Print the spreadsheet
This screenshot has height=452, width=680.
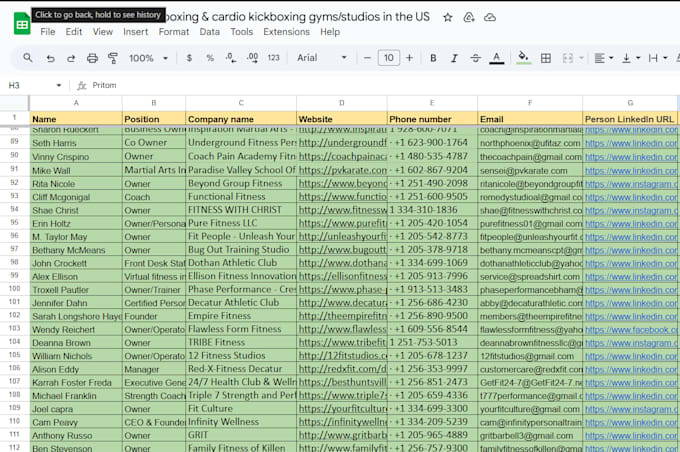coord(92,58)
